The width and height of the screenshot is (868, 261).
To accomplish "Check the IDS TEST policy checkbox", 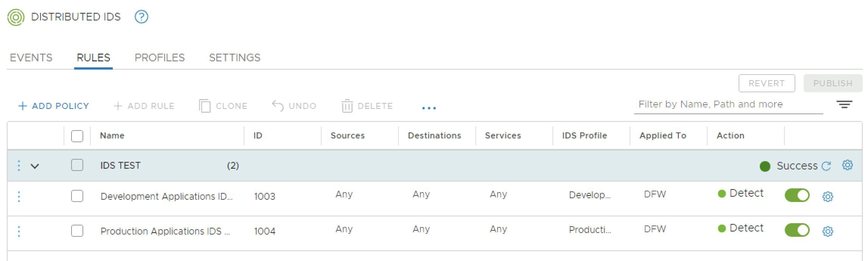I will pyautogui.click(x=77, y=165).
